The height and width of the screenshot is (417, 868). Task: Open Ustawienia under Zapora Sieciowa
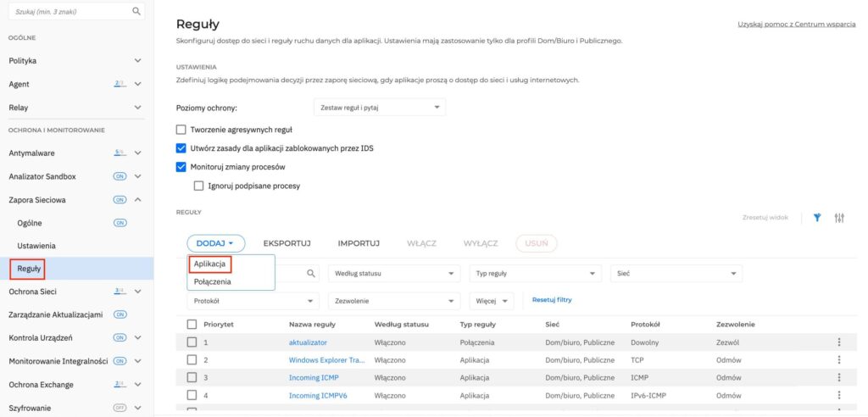coord(36,246)
